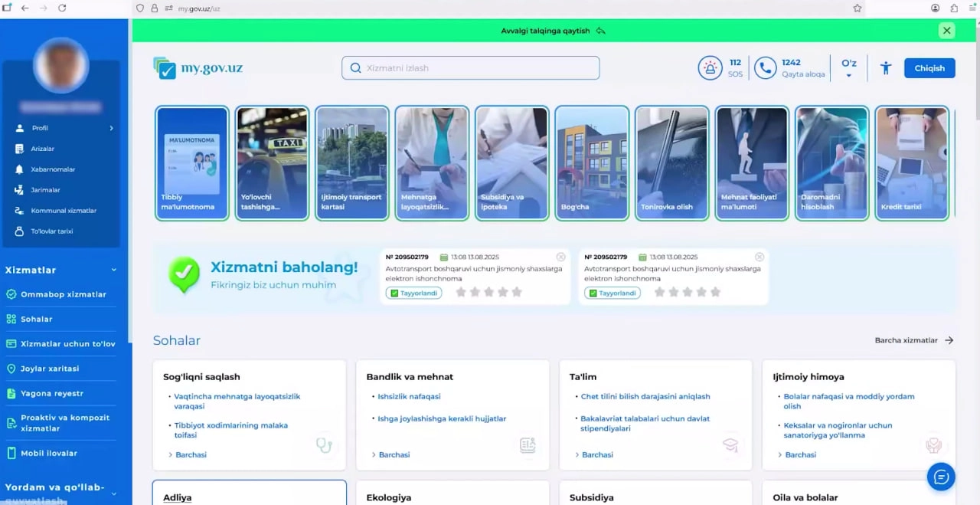Open the O'z language dropdown

848,68
